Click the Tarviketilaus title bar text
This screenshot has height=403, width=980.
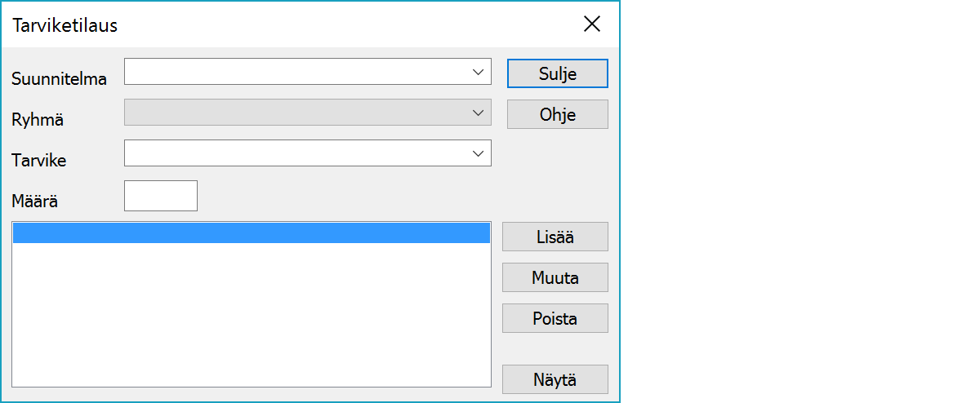[x=65, y=25]
